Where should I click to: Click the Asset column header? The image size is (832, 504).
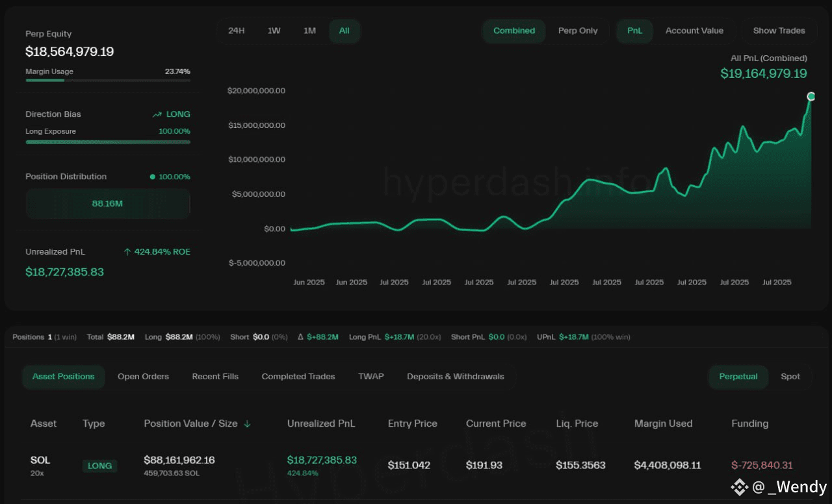pos(44,423)
